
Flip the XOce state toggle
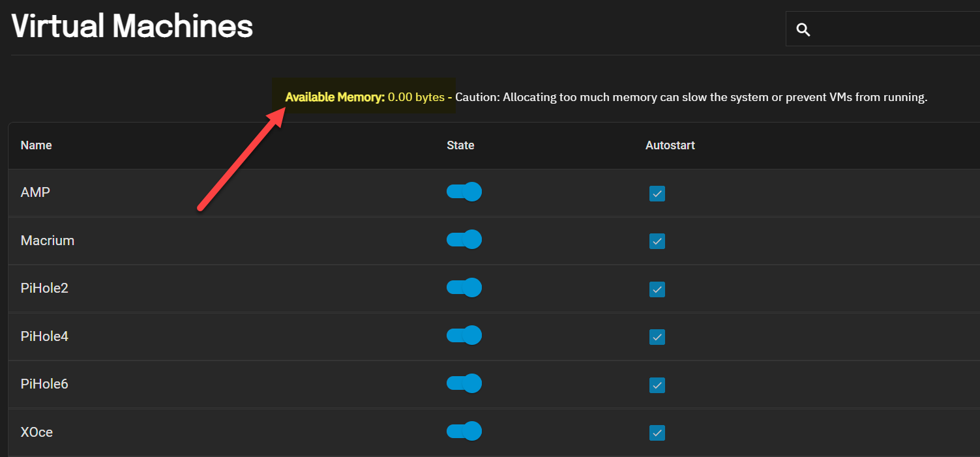tap(464, 431)
